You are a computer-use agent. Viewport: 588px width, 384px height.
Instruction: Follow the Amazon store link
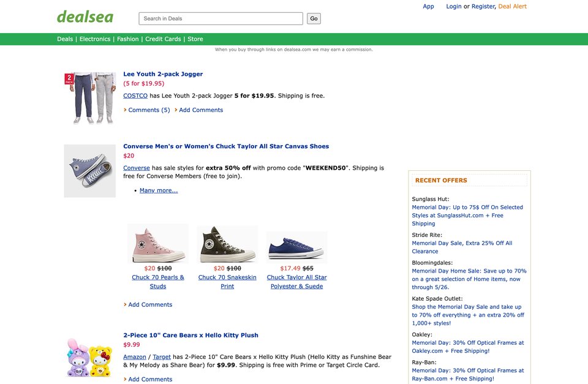pos(135,357)
